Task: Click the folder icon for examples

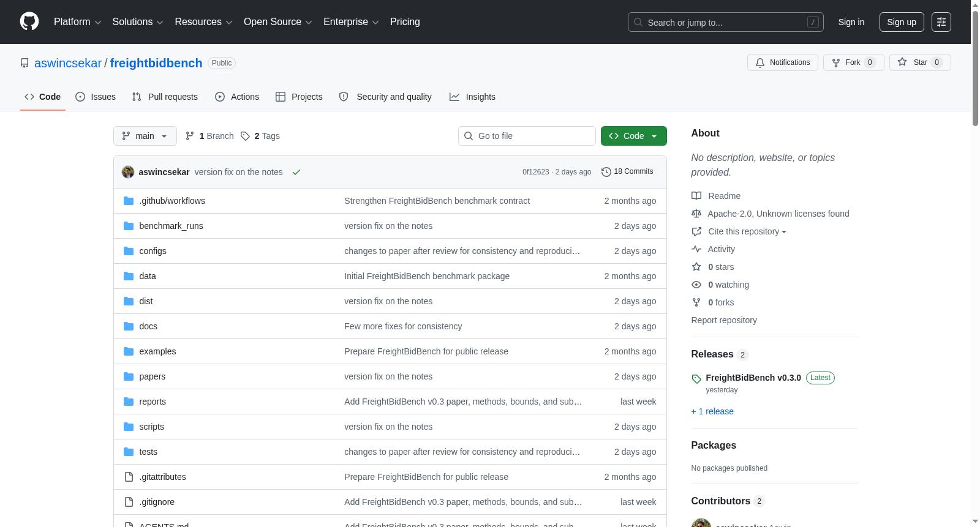Action: coord(129,351)
